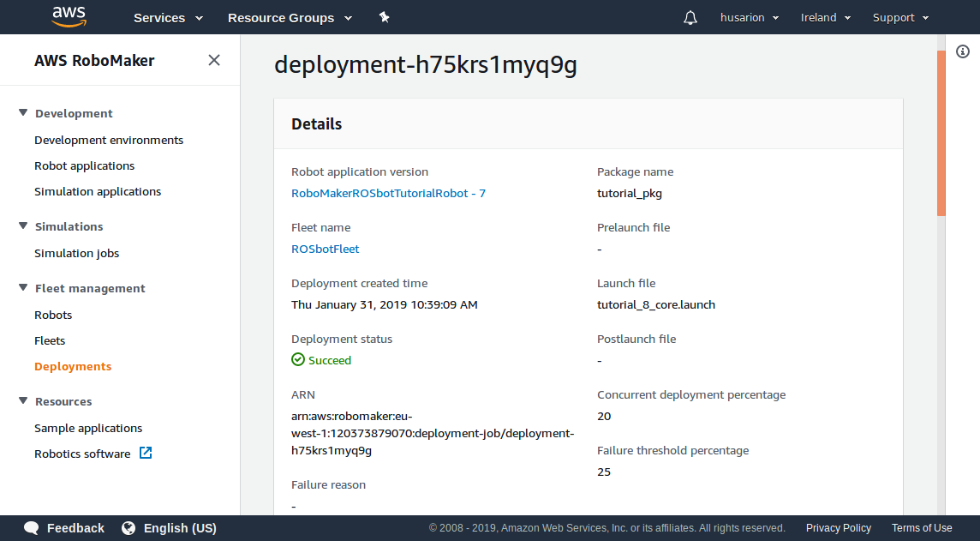Screen dimensions: 980x541
Task: Click the AWS RoboMaker sidebar title
Action: [94, 61]
